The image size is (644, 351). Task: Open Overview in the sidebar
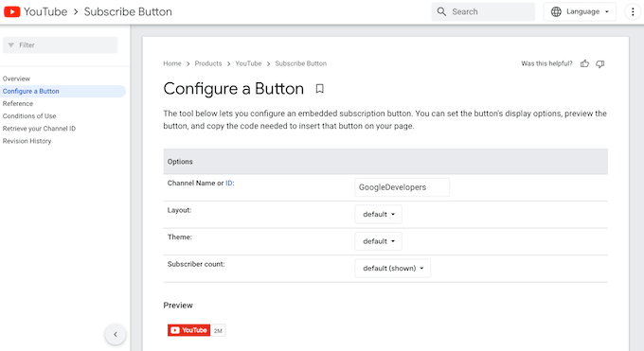click(16, 79)
